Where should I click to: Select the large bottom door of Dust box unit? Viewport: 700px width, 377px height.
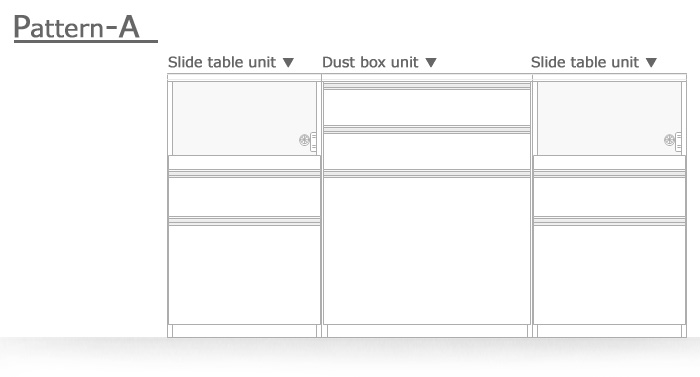(427, 251)
